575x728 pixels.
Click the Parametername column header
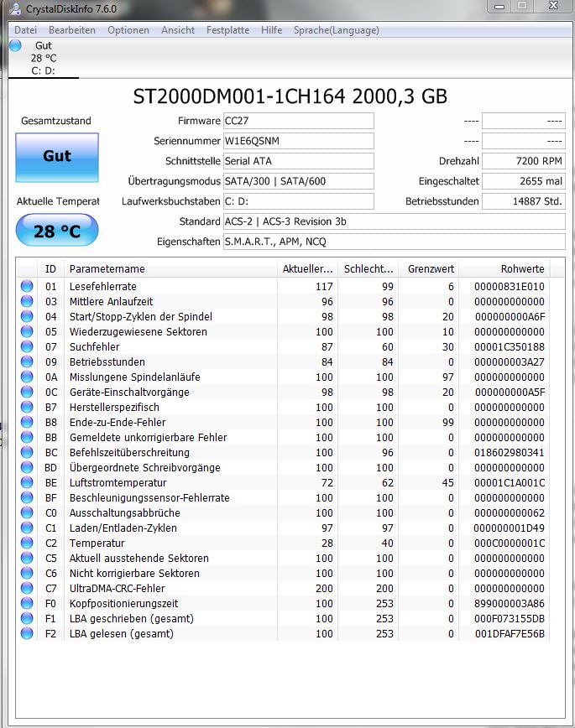[170, 269]
